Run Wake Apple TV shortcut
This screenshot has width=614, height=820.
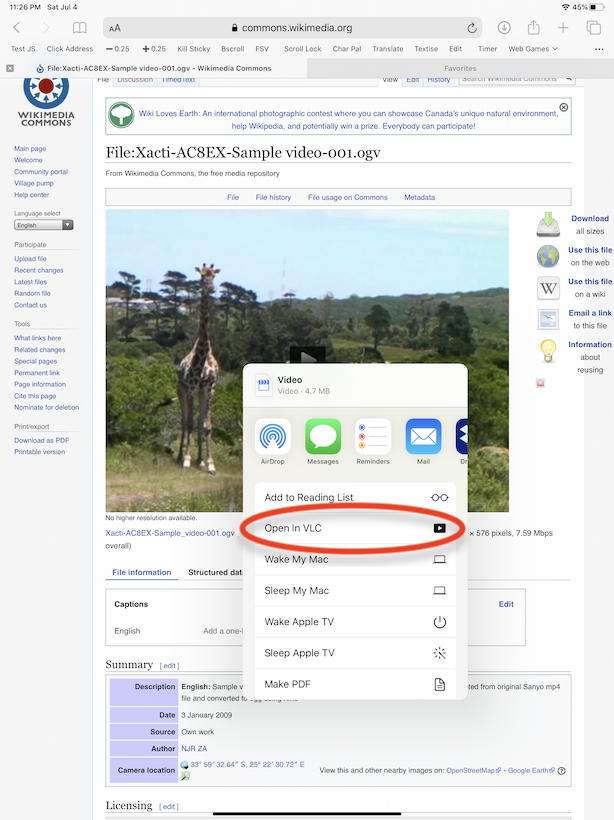click(x=355, y=622)
